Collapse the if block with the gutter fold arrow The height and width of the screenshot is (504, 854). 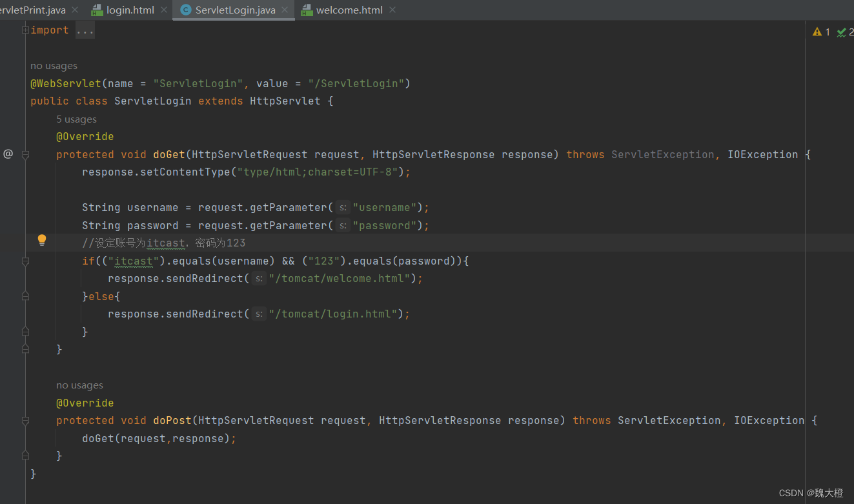(25, 260)
